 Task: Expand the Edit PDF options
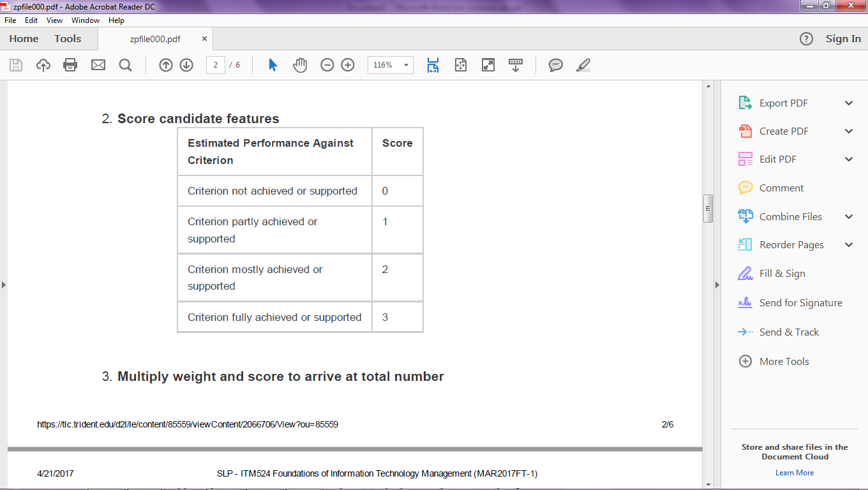pyautogui.click(x=849, y=160)
